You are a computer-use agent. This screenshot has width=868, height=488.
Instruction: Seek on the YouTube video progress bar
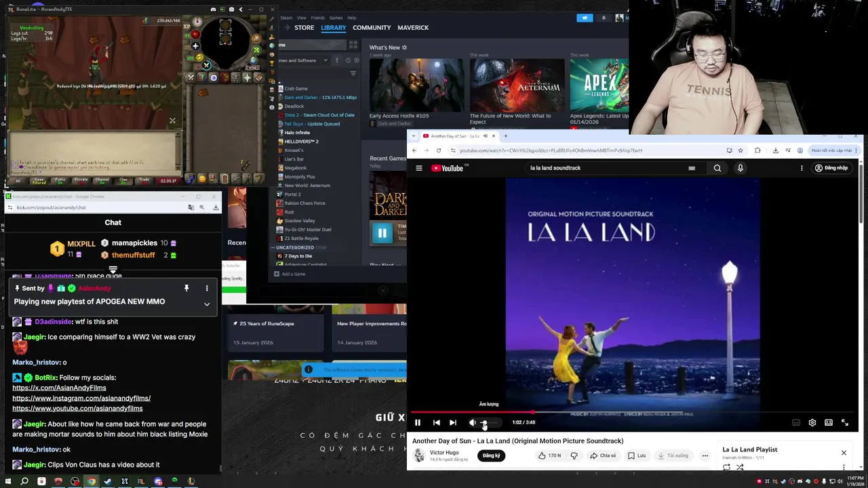[x=633, y=411]
